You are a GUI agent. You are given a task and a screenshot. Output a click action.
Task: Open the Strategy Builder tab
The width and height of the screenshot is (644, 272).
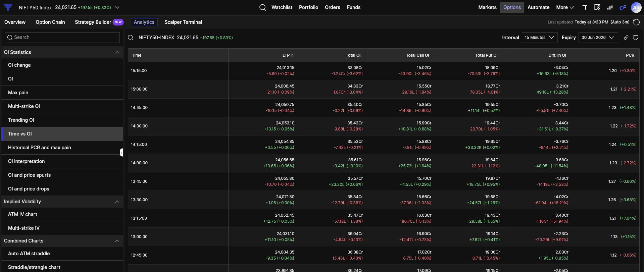[x=93, y=22]
